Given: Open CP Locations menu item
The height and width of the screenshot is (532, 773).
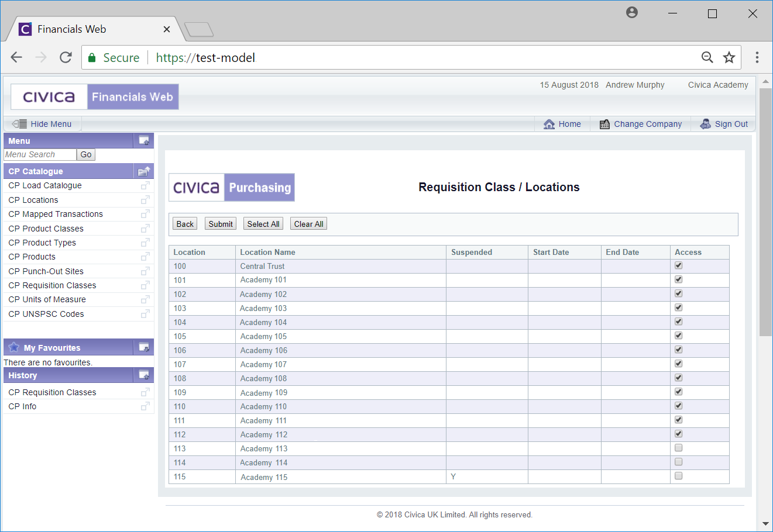Looking at the screenshot, I should click(x=33, y=200).
